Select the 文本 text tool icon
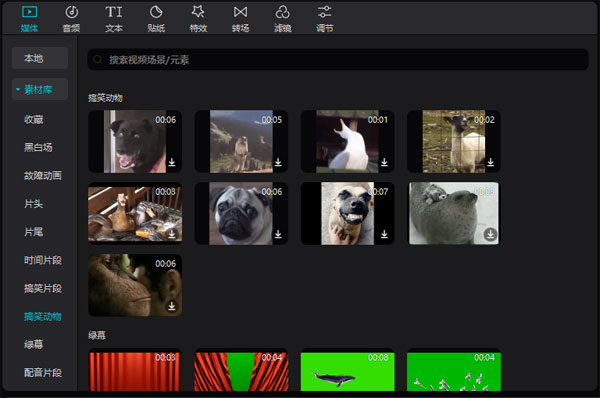Image resolution: width=600 pixels, height=398 pixels. click(x=114, y=12)
